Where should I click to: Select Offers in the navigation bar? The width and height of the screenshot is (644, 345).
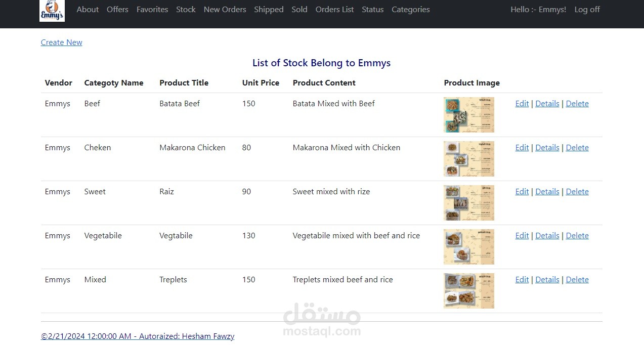117,10
